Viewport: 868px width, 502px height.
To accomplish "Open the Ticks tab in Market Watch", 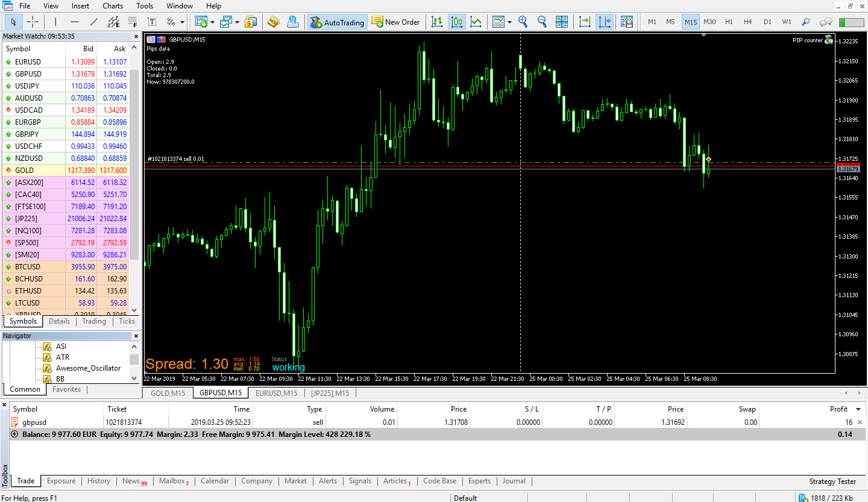I will 127,321.
